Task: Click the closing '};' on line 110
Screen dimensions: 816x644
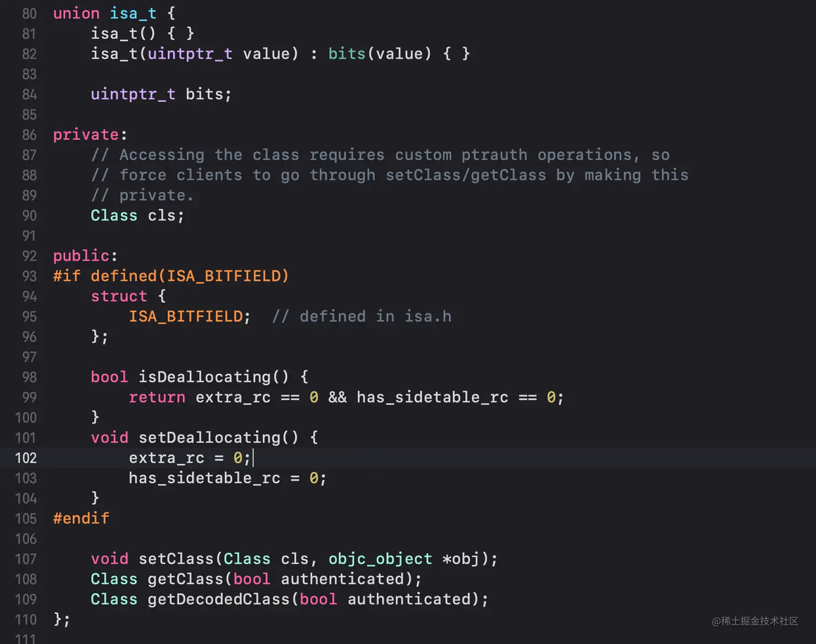Action: [62, 619]
